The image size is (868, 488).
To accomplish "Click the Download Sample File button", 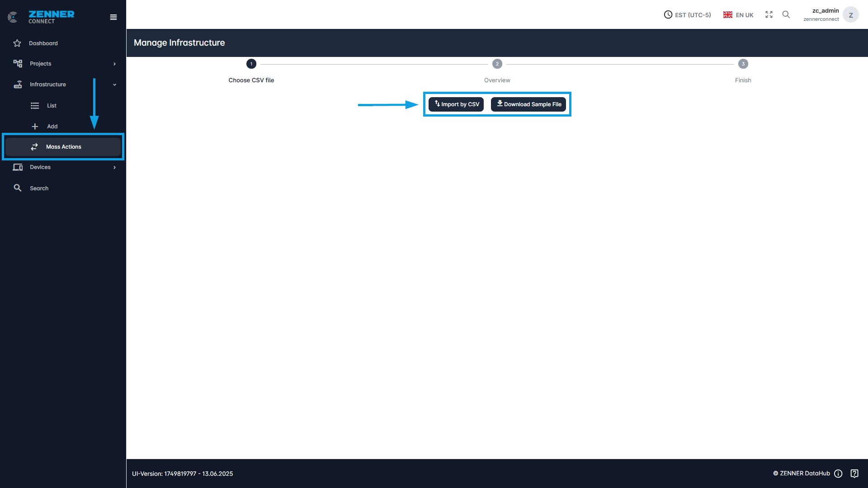I will coord(528,104).
